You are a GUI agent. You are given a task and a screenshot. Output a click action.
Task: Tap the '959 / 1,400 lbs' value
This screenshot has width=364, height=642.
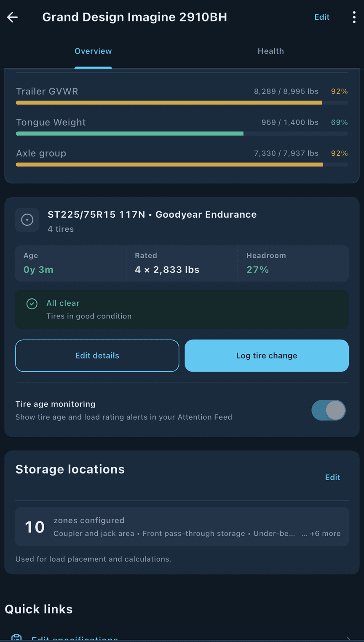[290, 123]
